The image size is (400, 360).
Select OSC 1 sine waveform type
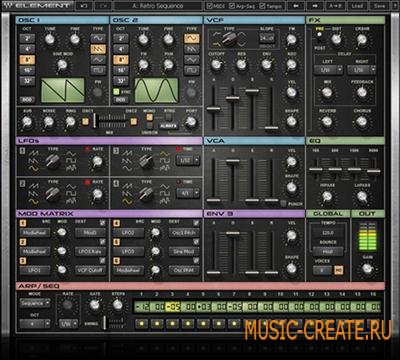click(98, 38)
